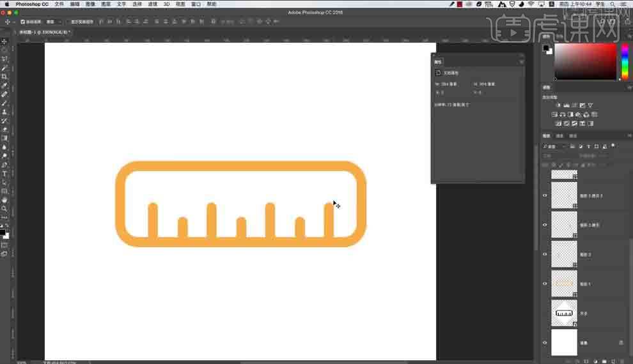Select the Spot Healing Brush tool

[x=4, y=95]
